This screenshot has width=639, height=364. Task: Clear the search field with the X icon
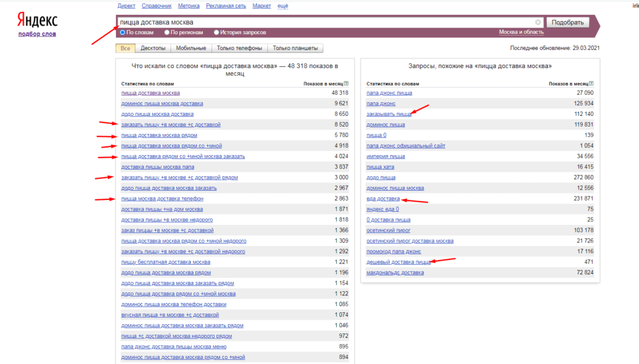[x=539, y=22]
